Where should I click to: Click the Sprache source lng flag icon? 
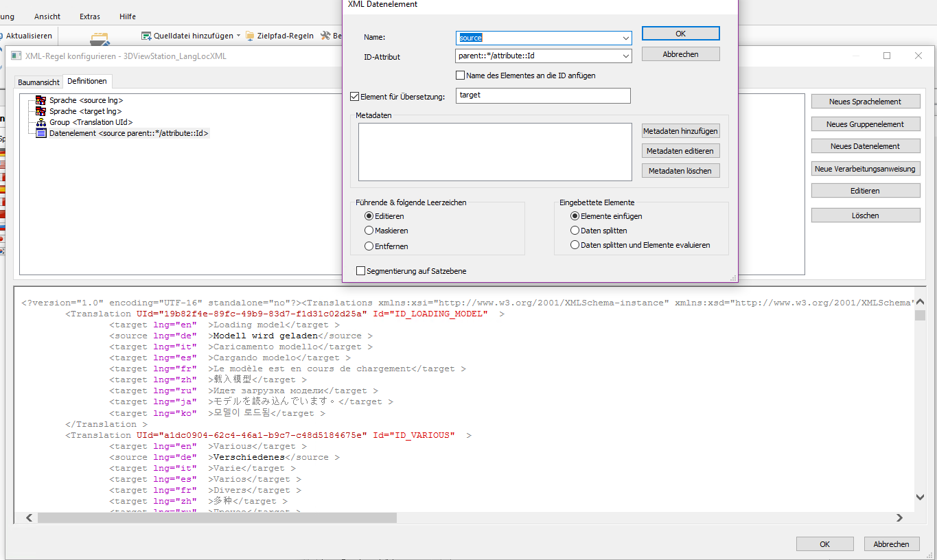pyautogui.click(x=41, y=100)
